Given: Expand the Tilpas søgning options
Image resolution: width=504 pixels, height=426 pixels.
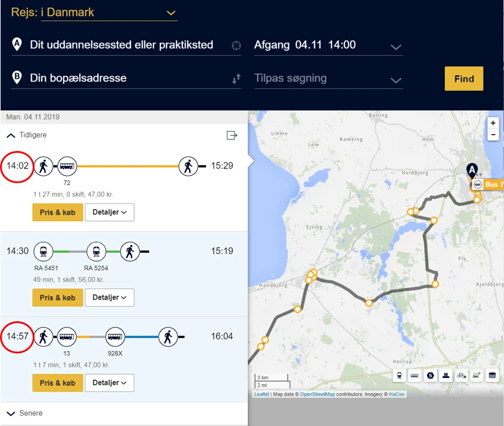Looking at the screenshot, I should [396, 78].
